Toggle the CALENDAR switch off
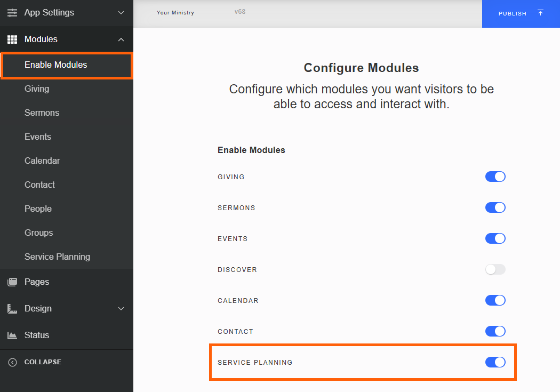Image resolution: width=560 pixels, height=392 pixels. pyautogui.click(x=495, y=300)
